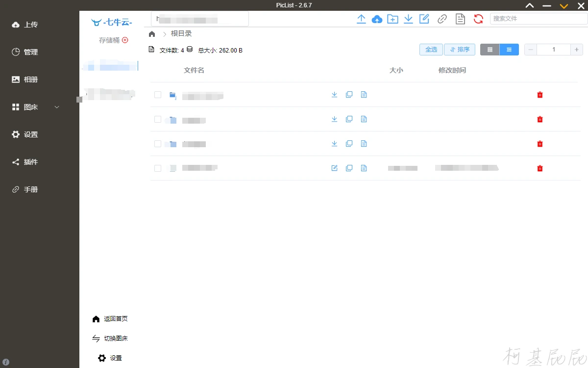
Task: Click the page number field showing 1
Action: tap(554, 50)
